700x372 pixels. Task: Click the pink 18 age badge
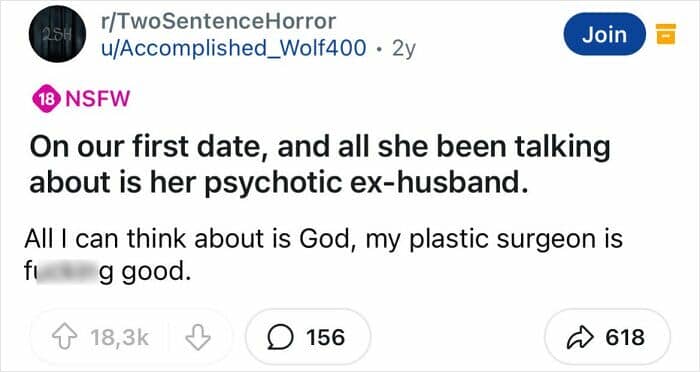click(x=46, y=99)
